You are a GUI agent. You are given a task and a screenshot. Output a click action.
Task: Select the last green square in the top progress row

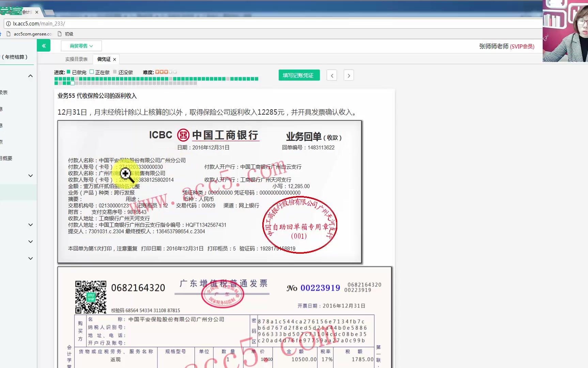point(257,79)
